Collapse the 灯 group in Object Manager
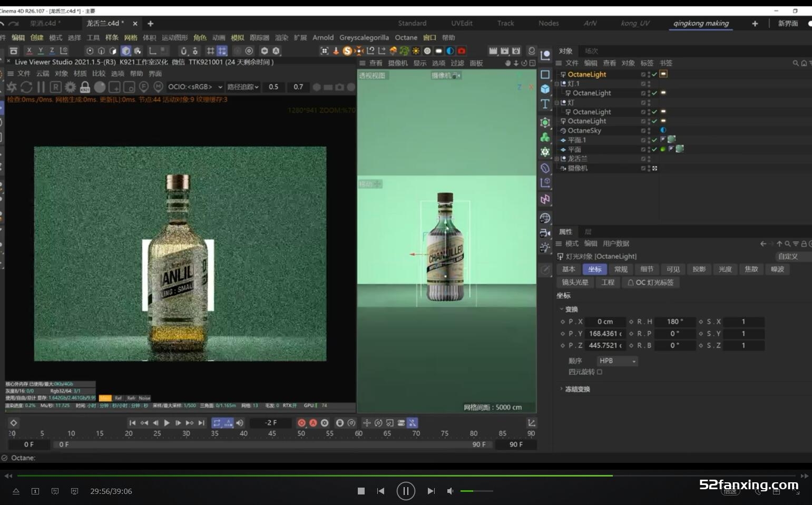The width and height of the screenshot is (812, 505). [x=557, y=103]
